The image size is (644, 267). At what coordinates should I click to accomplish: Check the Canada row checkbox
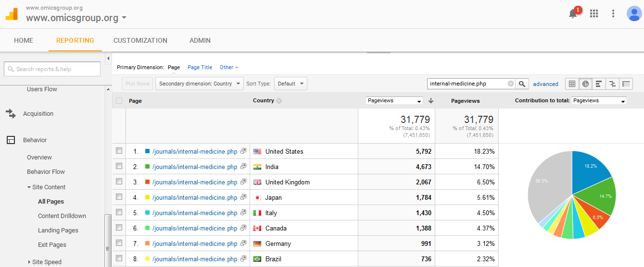point(119,228)
